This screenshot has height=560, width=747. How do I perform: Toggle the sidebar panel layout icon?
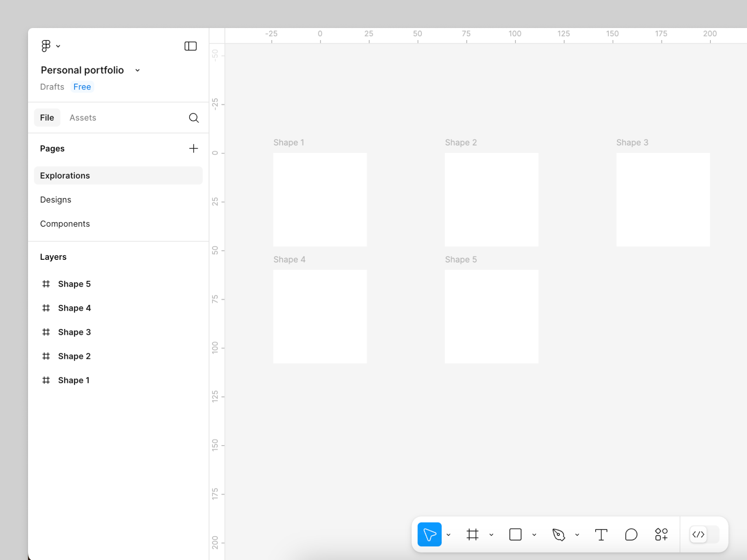[x=190, y=46]
